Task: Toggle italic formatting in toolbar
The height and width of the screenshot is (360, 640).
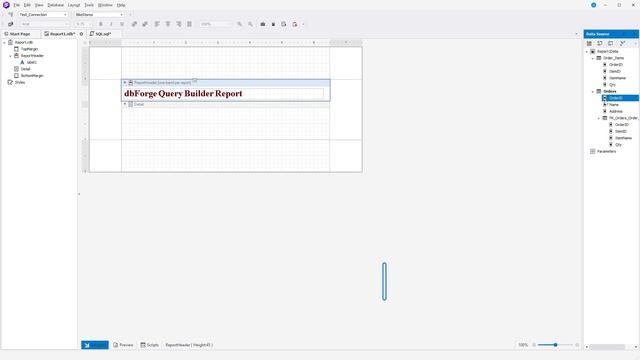Action: click(x=111, y=24)
